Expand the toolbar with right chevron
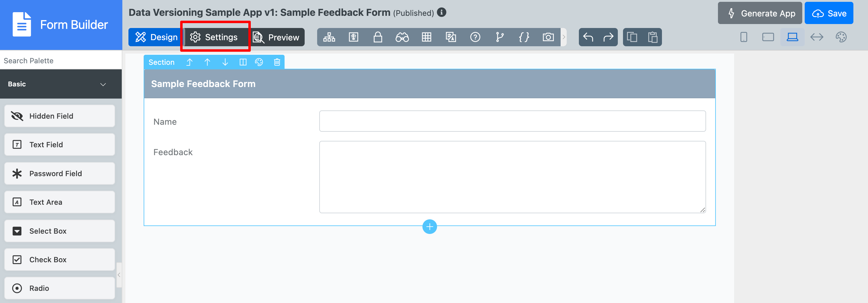The image size is (868, 303). point(563,37)
